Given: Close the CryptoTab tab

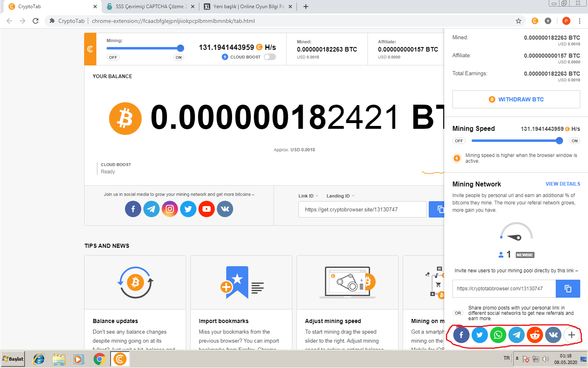Looking at the screenshot, I should tap(95, 7).
